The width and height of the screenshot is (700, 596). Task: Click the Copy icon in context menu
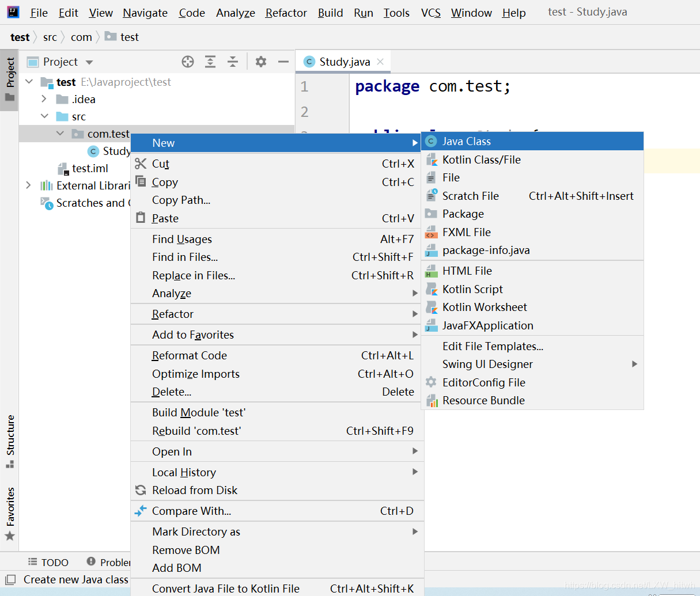tap(141, 181)
